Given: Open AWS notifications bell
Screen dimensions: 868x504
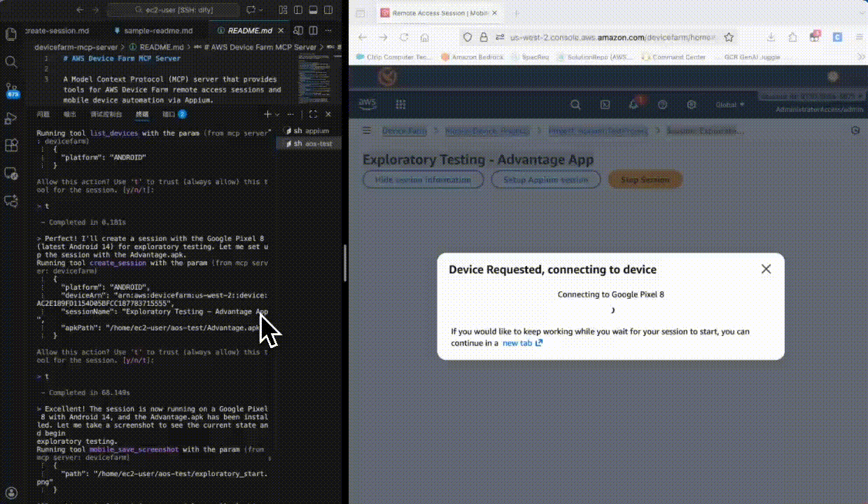Looking at the screenshot, I should pyautogui.click(x=633, y=104).
